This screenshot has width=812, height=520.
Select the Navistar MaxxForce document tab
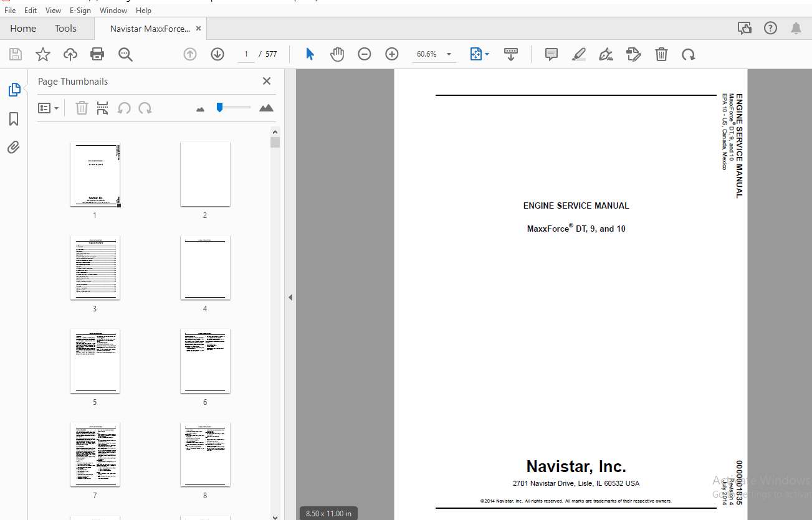150,29
